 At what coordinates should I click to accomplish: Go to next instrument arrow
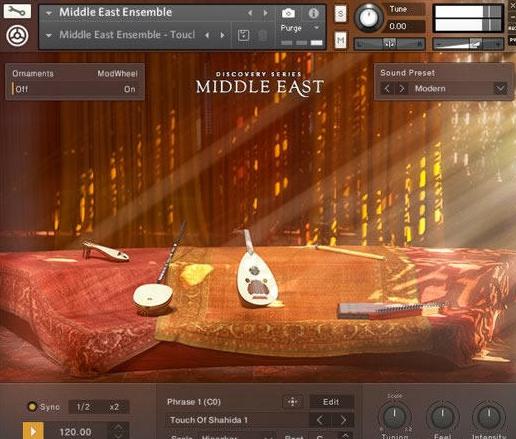click(x=265, y=13)
